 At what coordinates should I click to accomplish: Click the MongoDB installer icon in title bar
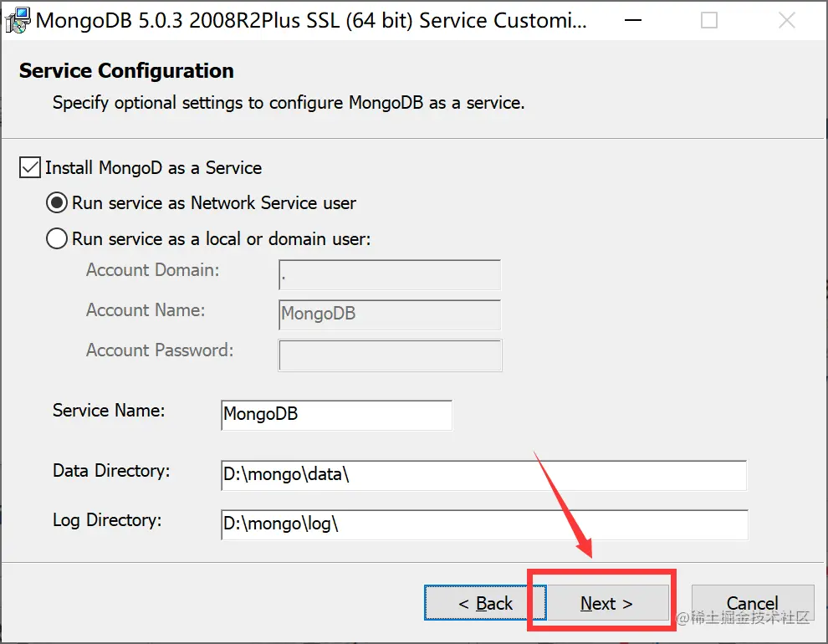(x=18, y=21)
